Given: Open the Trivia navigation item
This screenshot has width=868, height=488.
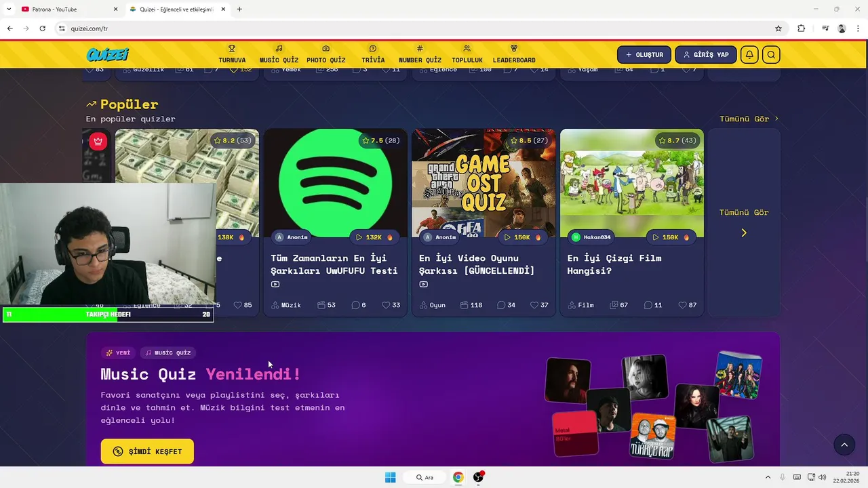Looking at the screenshot, I should point(373,54).
